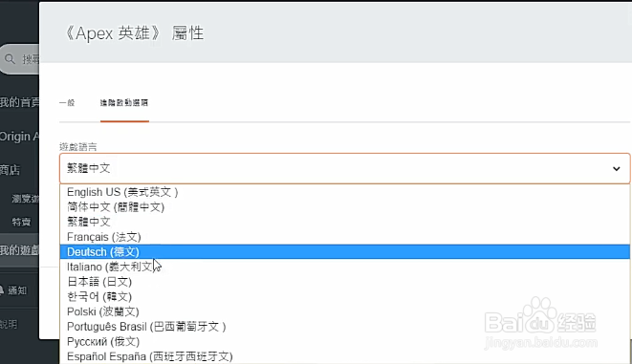Choose Français language option
This screenshot has width=632, height=364.
coord(344,237)
